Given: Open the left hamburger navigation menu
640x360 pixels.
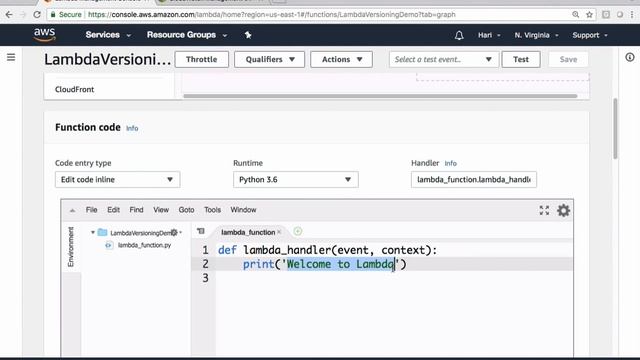Looking at the screenshot, I should tap(11, 58).
